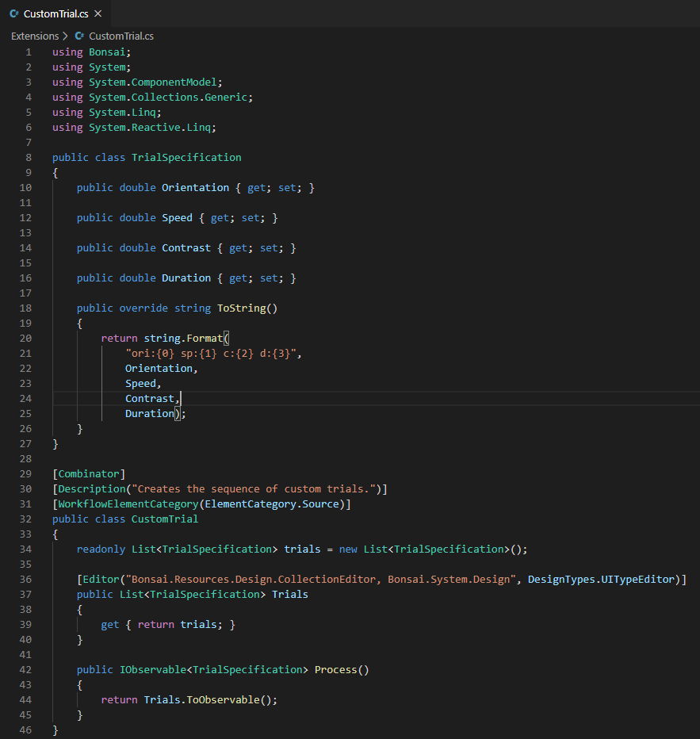This screenshot has height=739, width=700.
Task: Click "DesignTypes.UITypeEditor" on line 36
Action: click(602, 580)
